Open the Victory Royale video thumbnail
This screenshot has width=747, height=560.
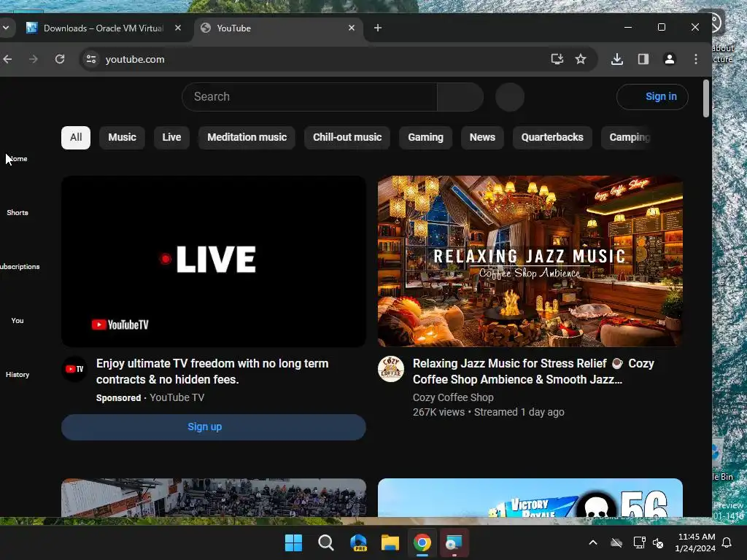click(x=530, y=497)
